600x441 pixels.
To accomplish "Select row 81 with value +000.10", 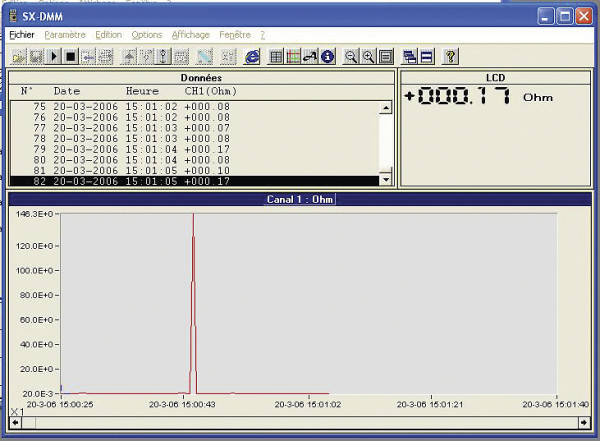I will coord(194,171).
